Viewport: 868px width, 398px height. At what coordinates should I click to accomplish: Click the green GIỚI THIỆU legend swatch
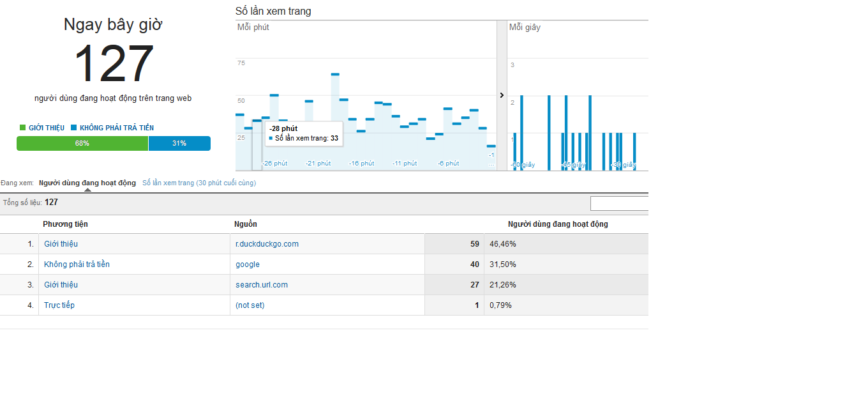pyautogui.click(x=23, y=128)
